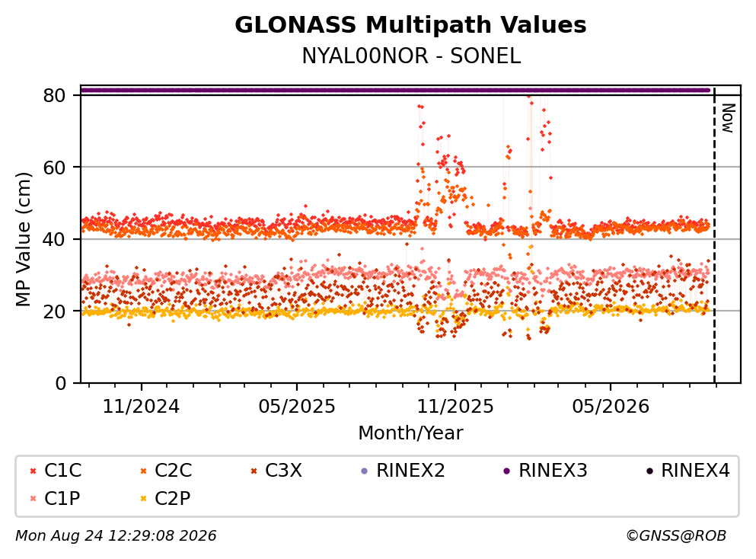The image size is (756, 559).
Task: Click the y-axis value 0
Action: click(61, 383)
